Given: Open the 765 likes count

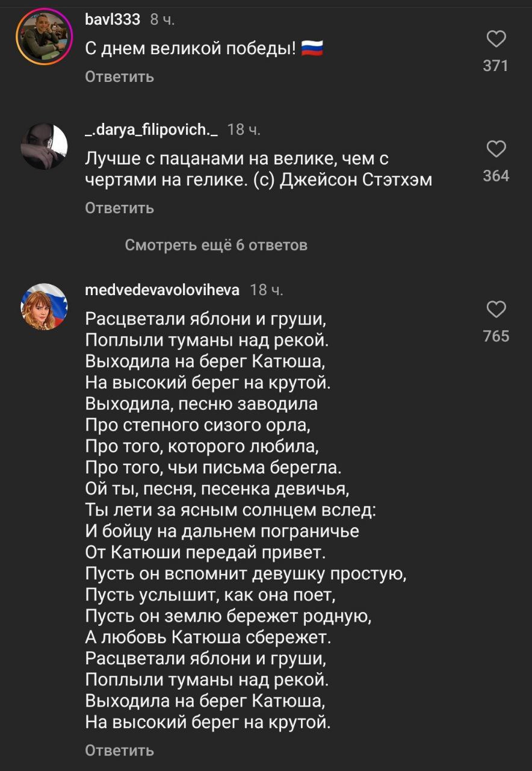Looking at the screenshot, I should click(x=495, y=336).
